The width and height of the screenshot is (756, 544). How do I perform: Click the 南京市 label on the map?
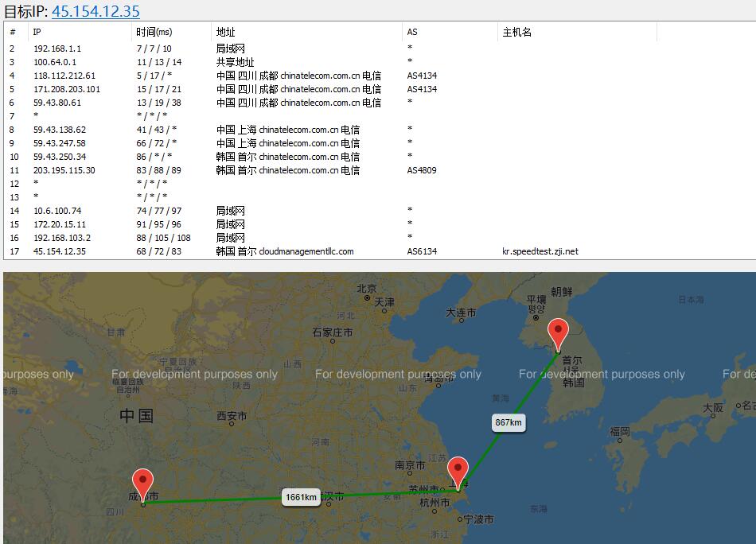(410, 465)
